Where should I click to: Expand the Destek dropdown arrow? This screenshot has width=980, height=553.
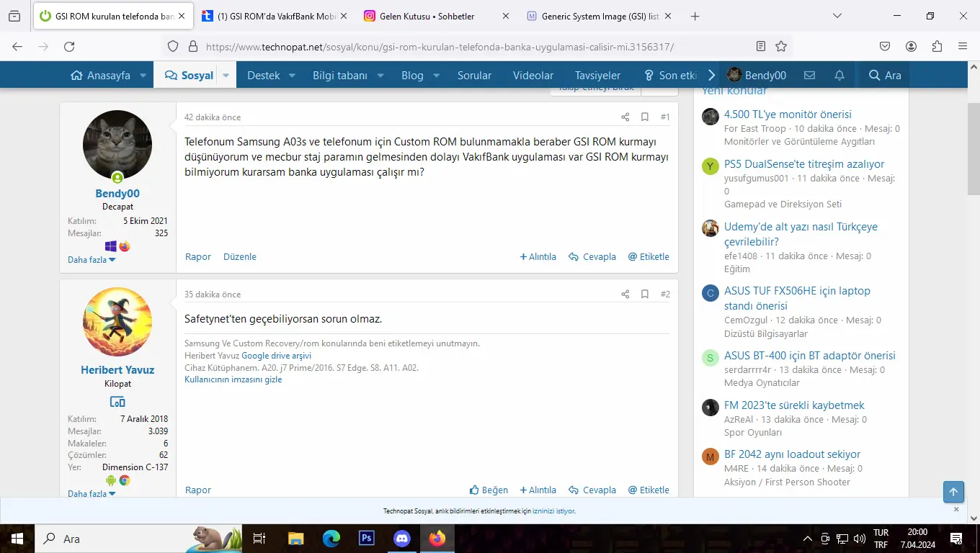(292, 75)
